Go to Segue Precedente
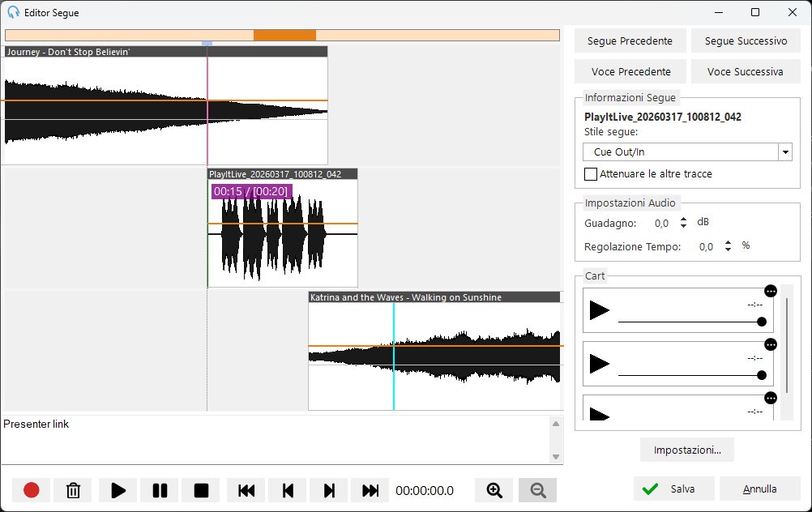Viewport: 812px width, 512px height. tap(630, 41)
